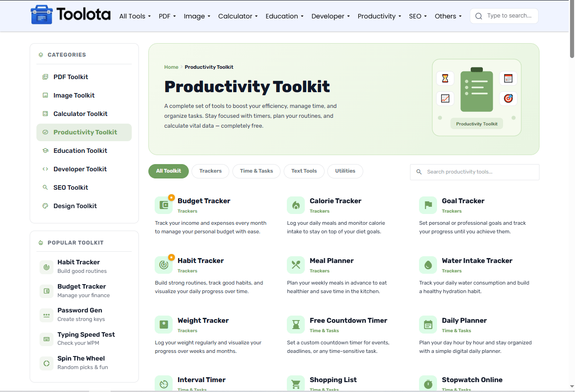The image size is (575, 392).
Task: Click the Meal Planner utensils icon
Action: click(x=296, y=265)
